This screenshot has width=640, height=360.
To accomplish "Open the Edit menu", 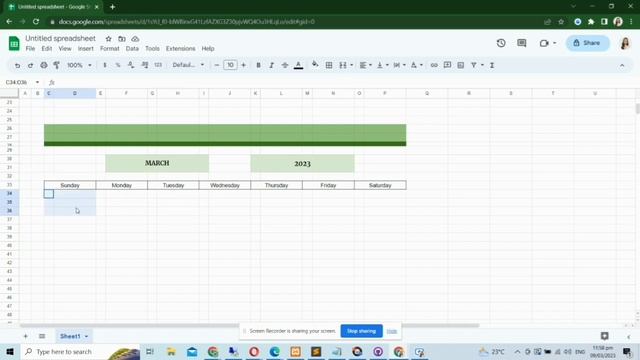I will [x=47, y=49].
